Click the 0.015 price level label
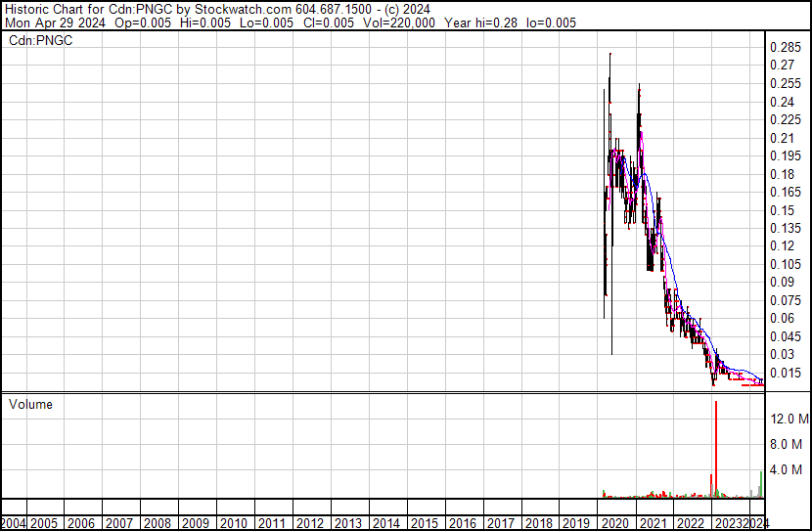The image size is (812, 531). pyautogui.click(x=785, y=373)
